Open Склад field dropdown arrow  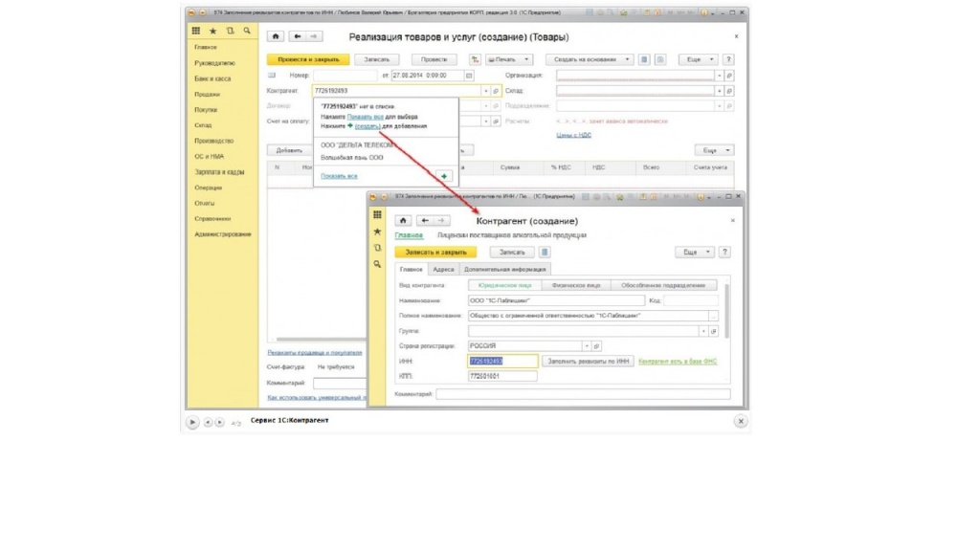[x=720, y=91]
